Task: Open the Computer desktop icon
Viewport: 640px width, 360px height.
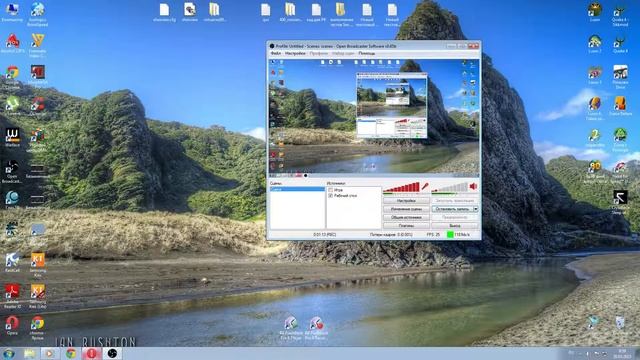Action: [12, 12]
